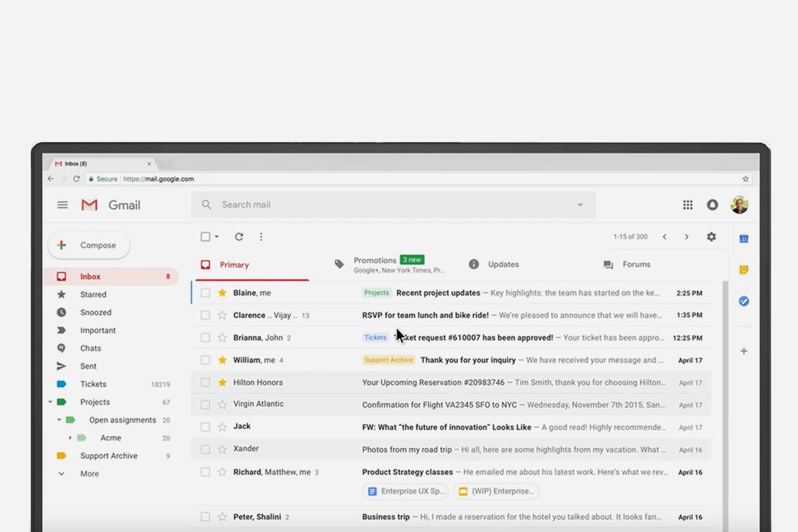The image size is (798, 532).
Task: Switch to the Forums tab
Action: [627, 264]
